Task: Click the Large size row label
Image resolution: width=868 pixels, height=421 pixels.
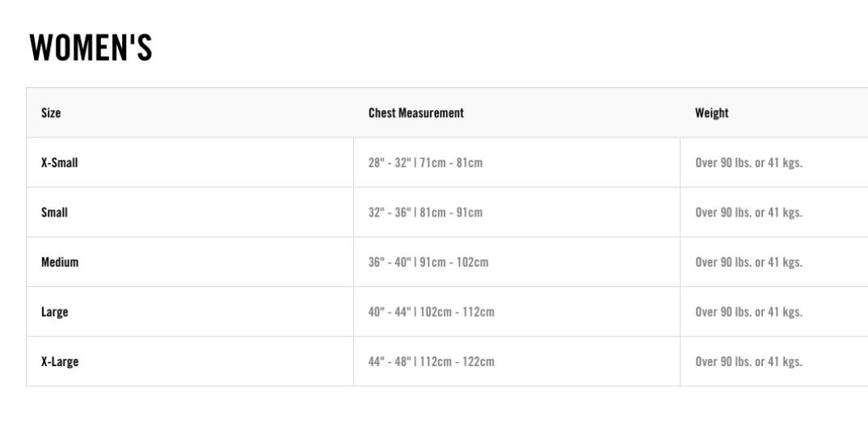Action: point(54,312)
